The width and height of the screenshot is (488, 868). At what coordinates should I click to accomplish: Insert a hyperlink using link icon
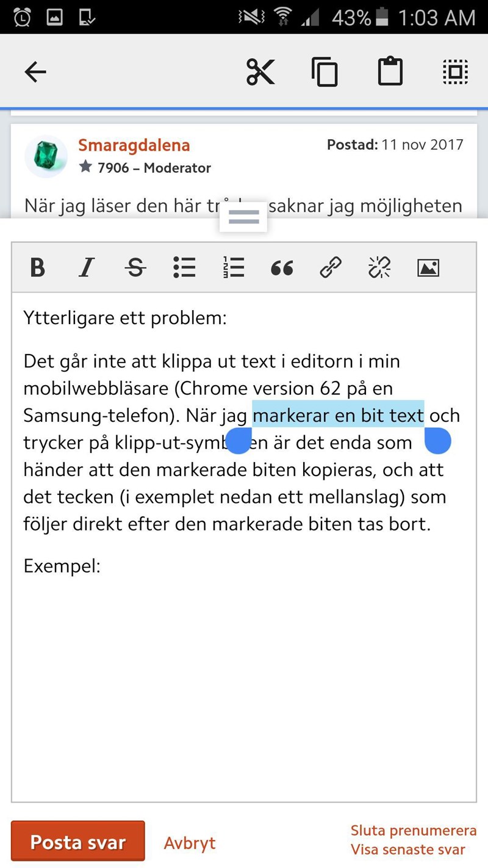point(331,267)
